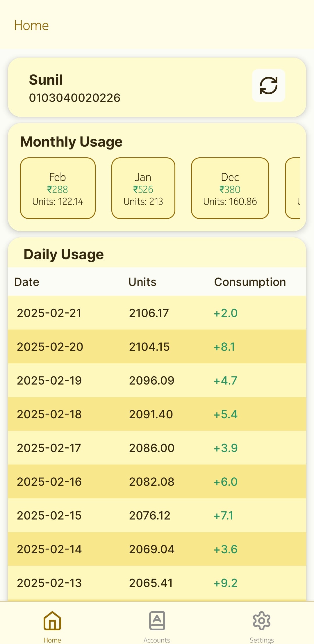Open the Accounts book icon
Viewport: 314px width, 644px height.
point(157,621)
